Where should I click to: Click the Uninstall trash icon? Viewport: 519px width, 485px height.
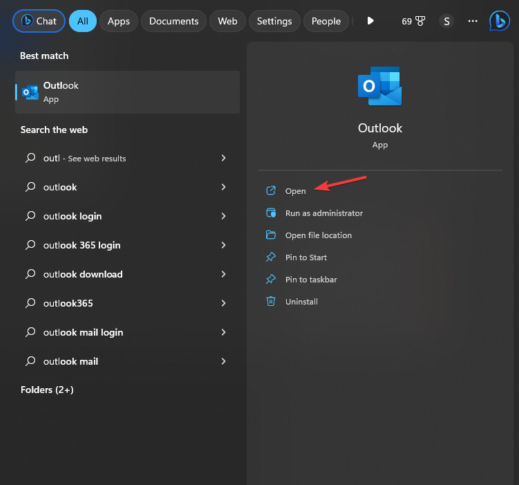pyautogui.click(x=271, y=301)
